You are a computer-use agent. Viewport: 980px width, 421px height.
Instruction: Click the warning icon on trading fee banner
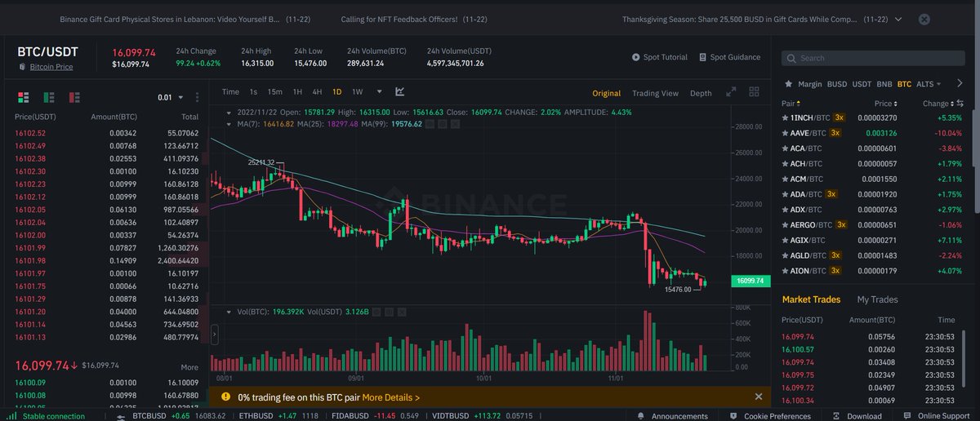[225, 397]
